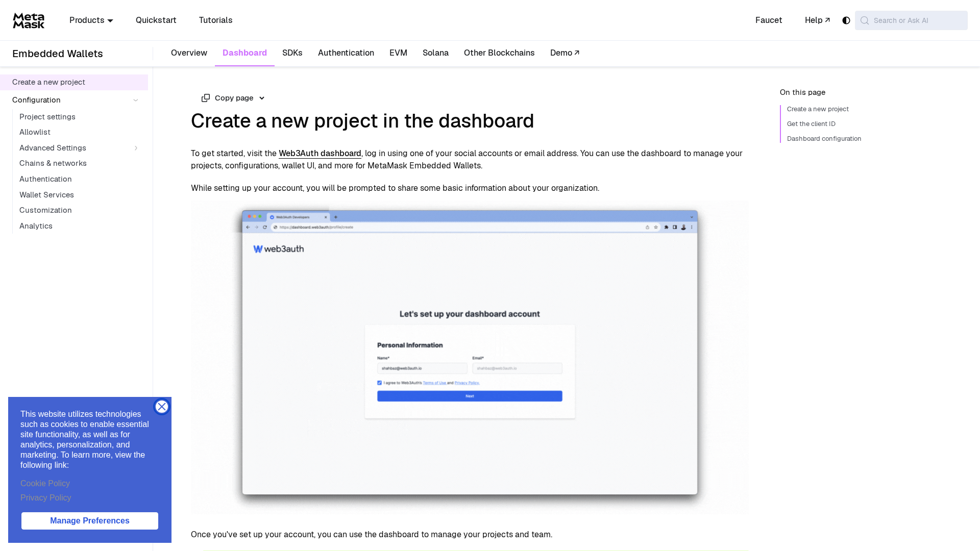The image size is (980, 551).
Task: Open Copy page dropdown chevron
Action: (262, 98)
